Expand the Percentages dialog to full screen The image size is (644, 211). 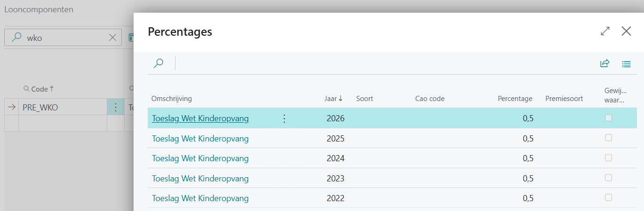[605, 31]
